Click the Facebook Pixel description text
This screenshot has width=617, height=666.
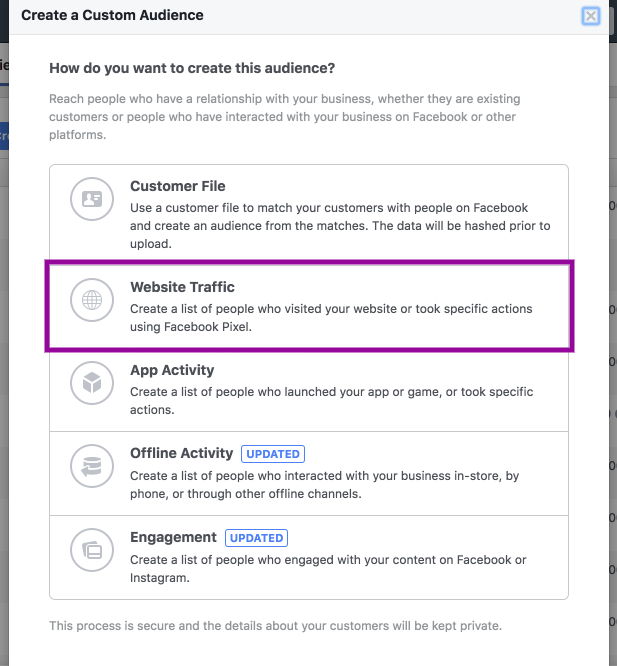pos(331,318)
